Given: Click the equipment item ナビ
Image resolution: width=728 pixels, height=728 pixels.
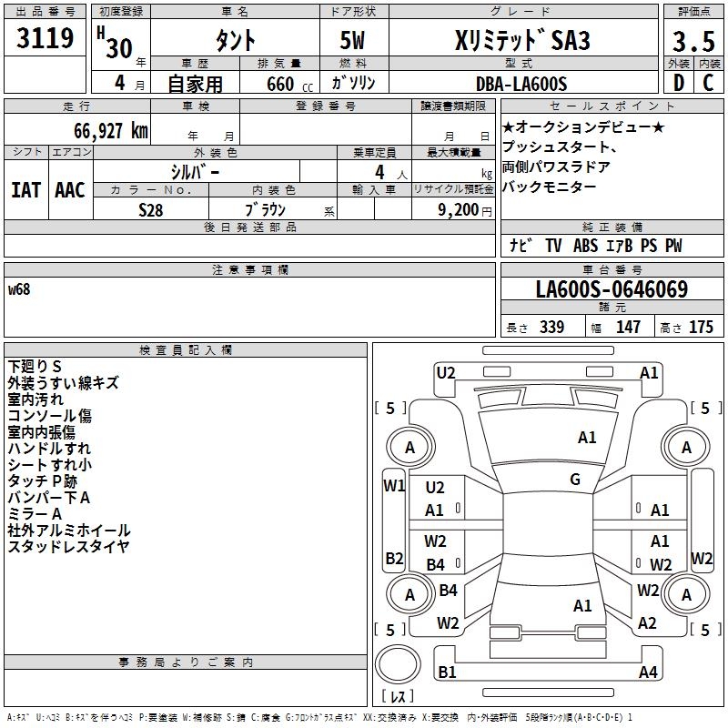Looking at the screenshot, I should tap(520, 245).
